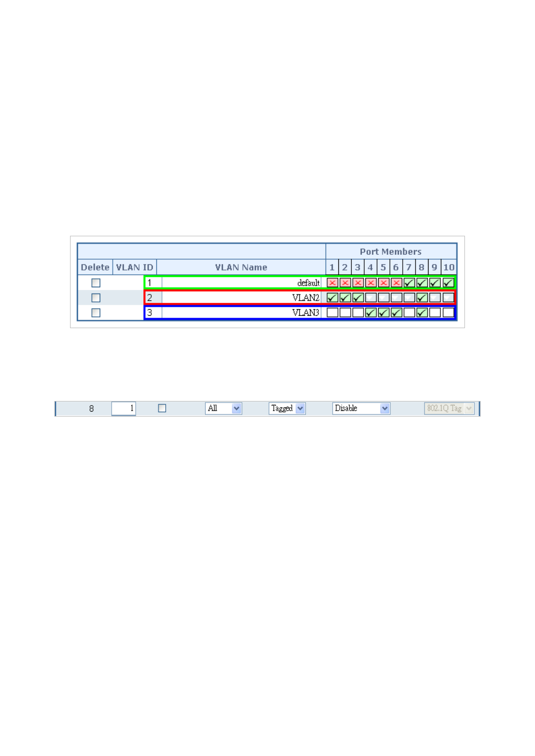Click the 'Port Members' header

[390, 251]
